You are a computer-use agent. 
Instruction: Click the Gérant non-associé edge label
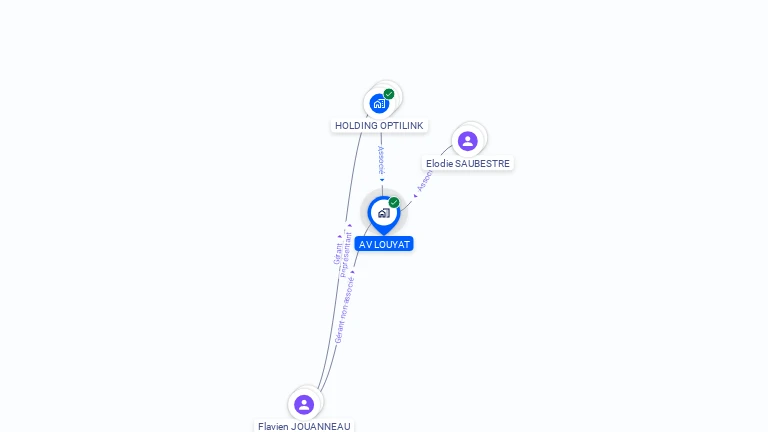(344, 310)
